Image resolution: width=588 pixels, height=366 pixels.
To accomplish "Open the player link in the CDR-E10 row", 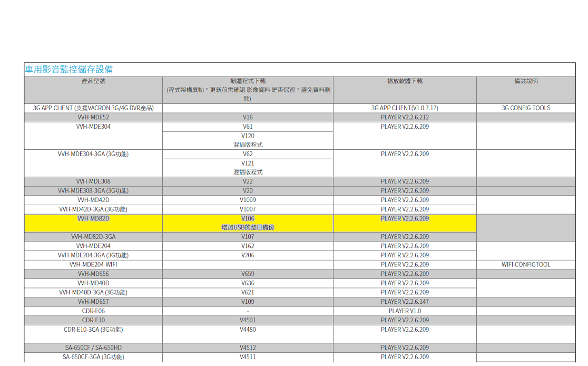I will tap(405, 320).
